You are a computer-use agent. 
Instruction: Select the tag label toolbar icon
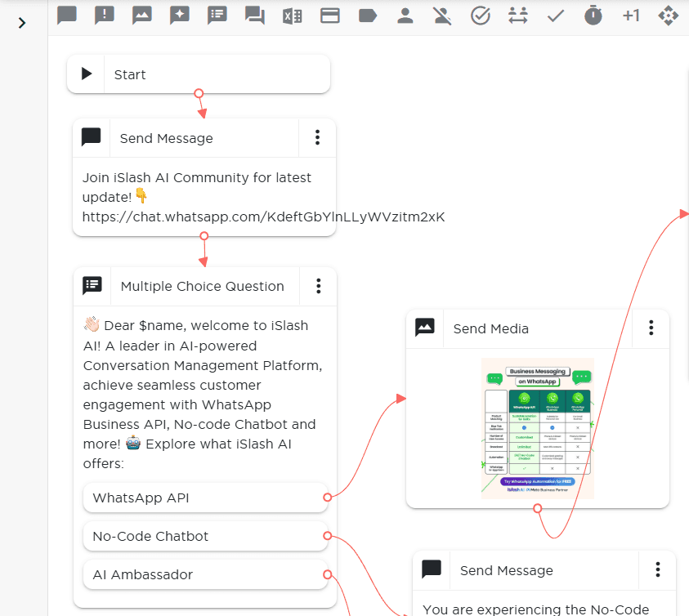click(367, 16)
